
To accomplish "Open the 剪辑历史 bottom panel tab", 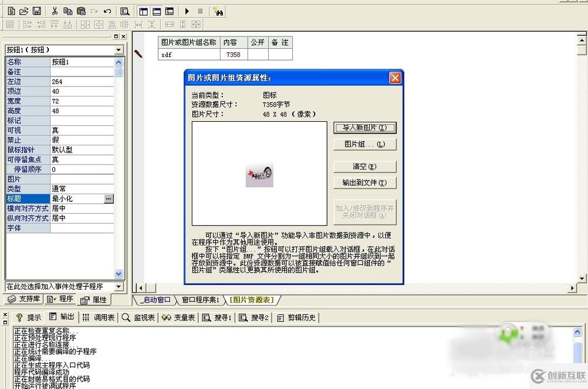I will [x=296, y=318].
